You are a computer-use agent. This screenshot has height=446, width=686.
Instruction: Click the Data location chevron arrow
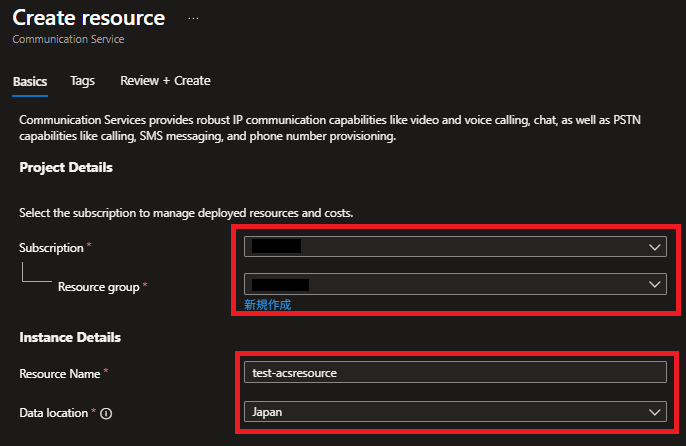(x=655, y=411)
